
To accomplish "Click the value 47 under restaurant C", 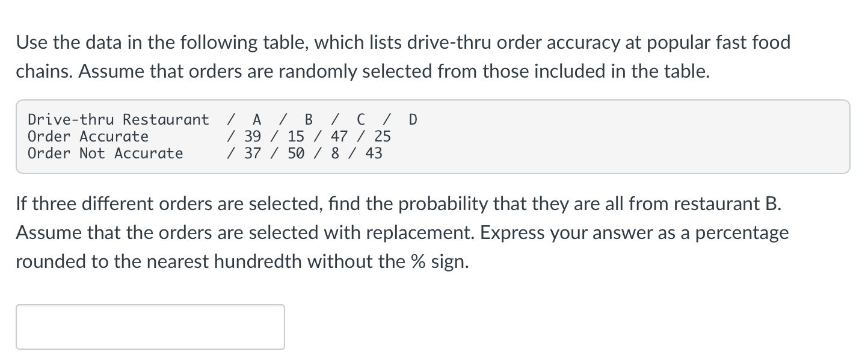I will [x=339, y=136].
